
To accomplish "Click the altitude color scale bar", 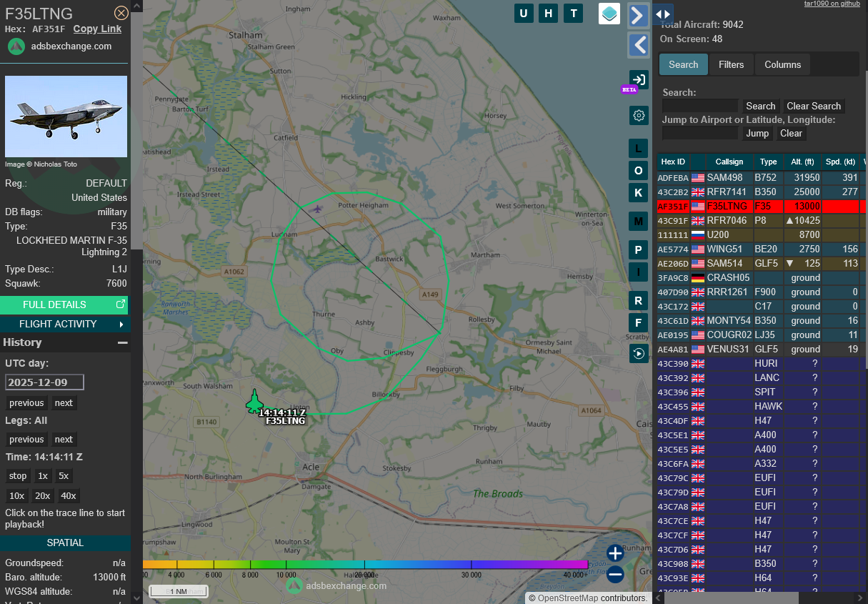I will coord(364,565).
